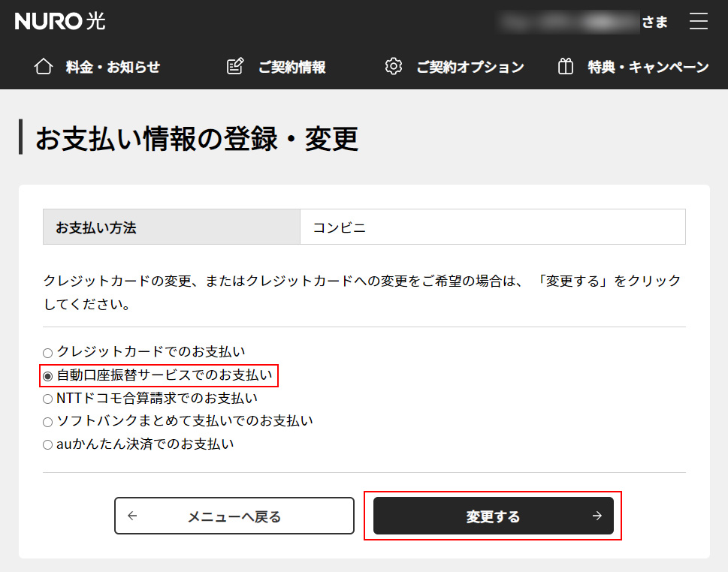Select SoftBank combined payment option
Image resolution: width=728 pixels, height=572 pixels.
(x=47, y=421)
